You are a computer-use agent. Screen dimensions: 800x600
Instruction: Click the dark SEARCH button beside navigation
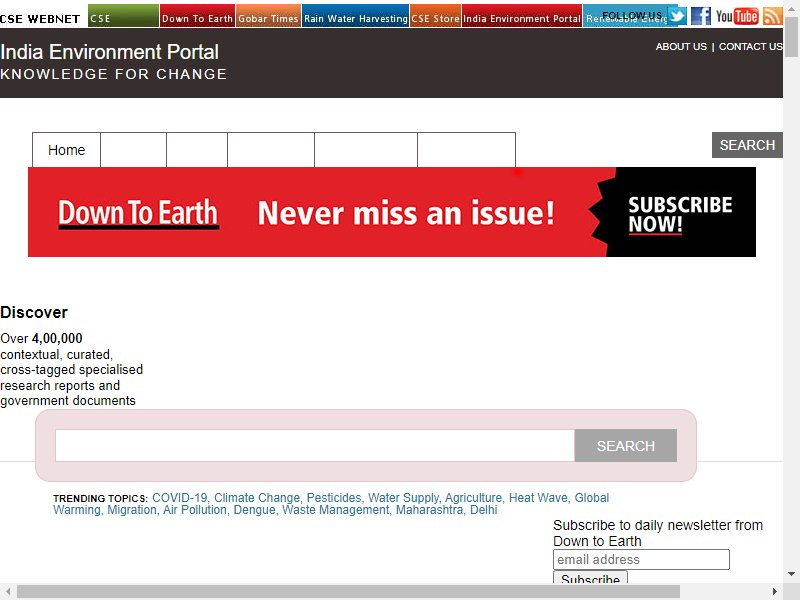click(747, 145)
